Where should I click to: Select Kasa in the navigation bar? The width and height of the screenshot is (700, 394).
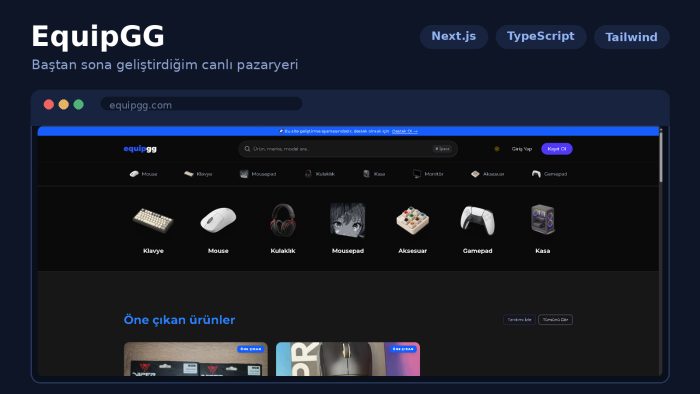tap(374, 174)
